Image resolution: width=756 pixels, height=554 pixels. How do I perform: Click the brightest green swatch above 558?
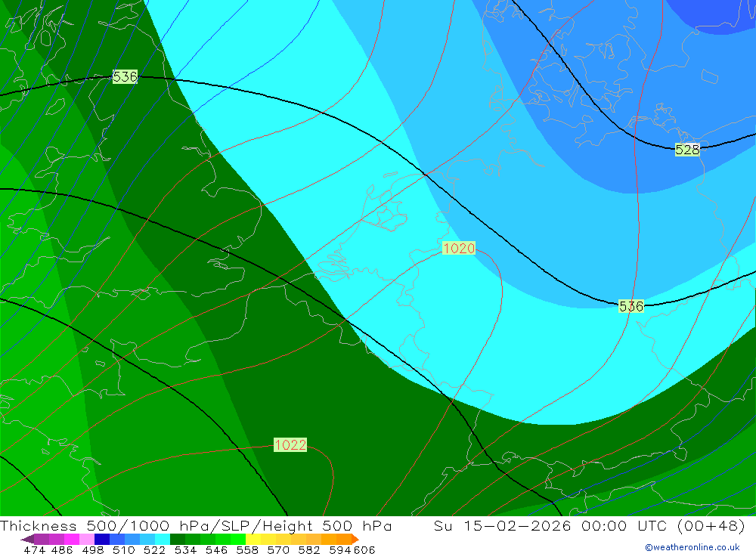tap(237, 540)
